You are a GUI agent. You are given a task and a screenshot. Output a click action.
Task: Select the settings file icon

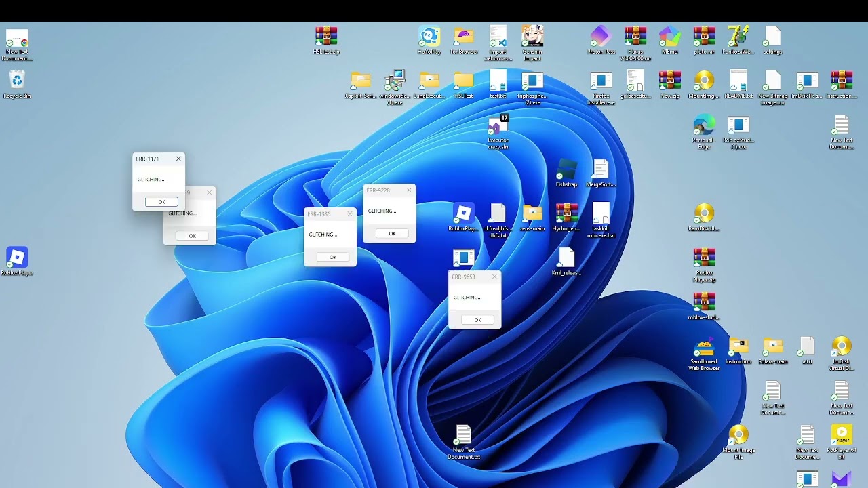point(772,41)
